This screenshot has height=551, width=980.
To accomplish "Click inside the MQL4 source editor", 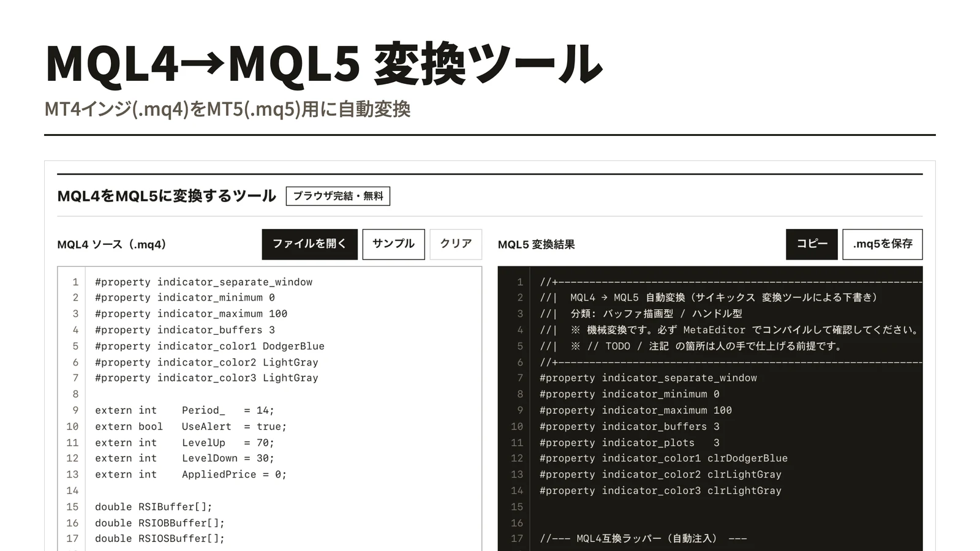I will point(269,408).
